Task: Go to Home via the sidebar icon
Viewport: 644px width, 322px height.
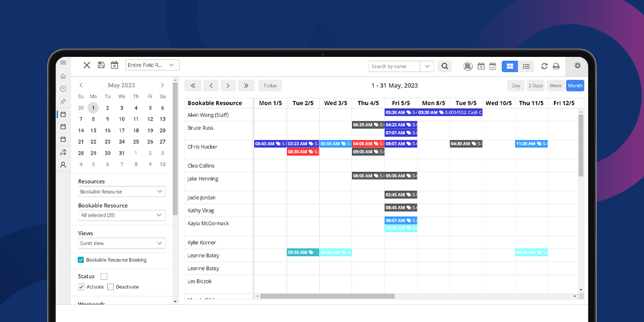Action: pyautogui.click(x=63, y=76)
